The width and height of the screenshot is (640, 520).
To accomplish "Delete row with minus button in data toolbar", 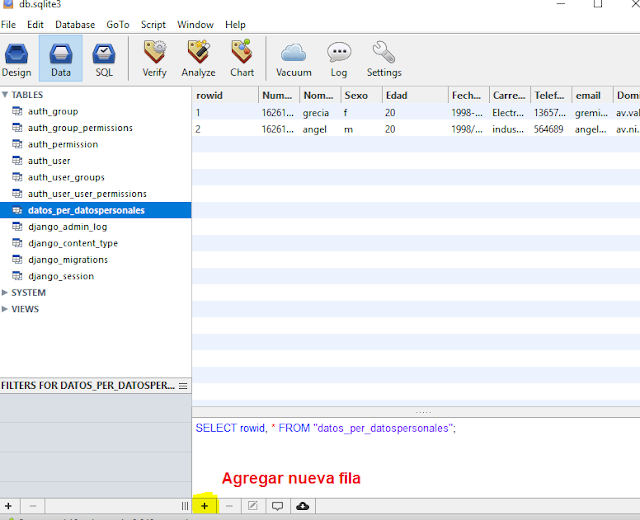I will [x=229, y=506].
